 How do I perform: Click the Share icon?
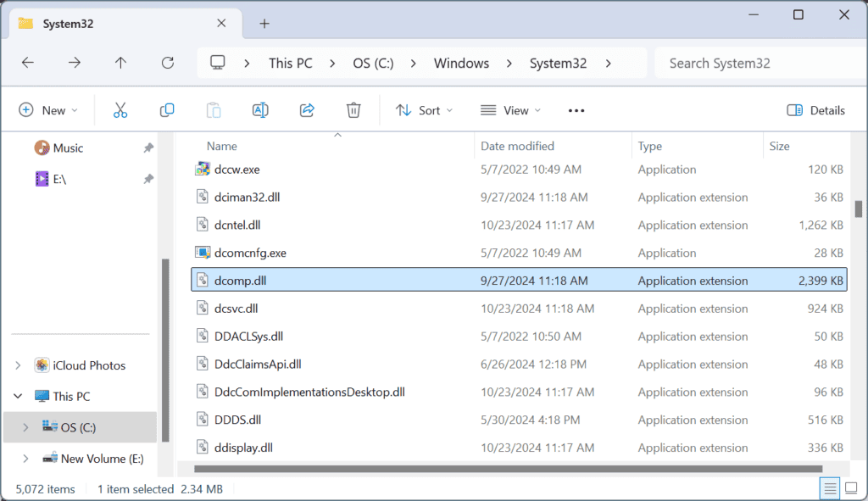tap(307, 110)
